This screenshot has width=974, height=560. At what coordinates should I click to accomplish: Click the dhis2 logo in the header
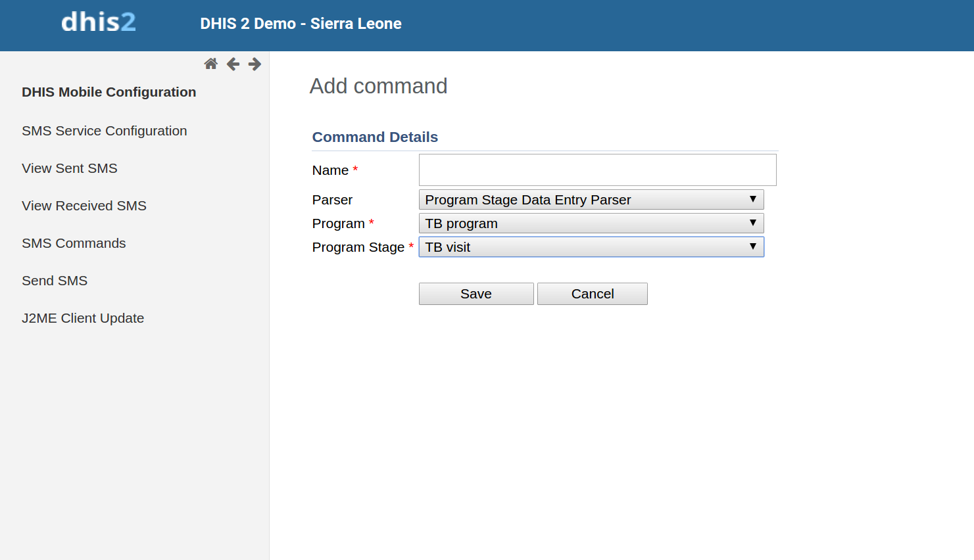(99, 22)
